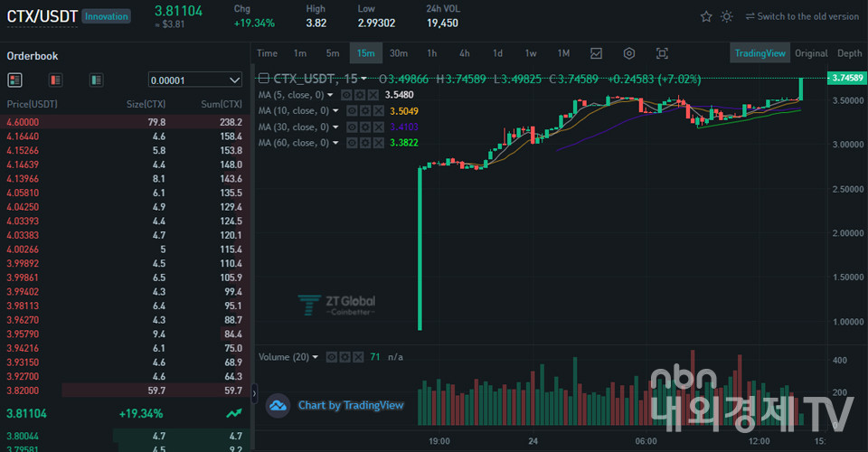Select the 1w chart interval

531,53
